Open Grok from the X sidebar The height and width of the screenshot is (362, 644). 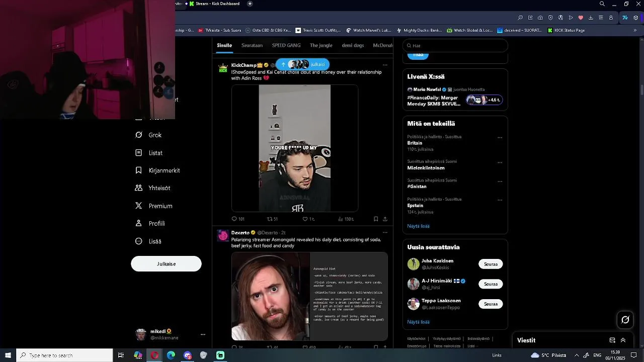(148, 135)
